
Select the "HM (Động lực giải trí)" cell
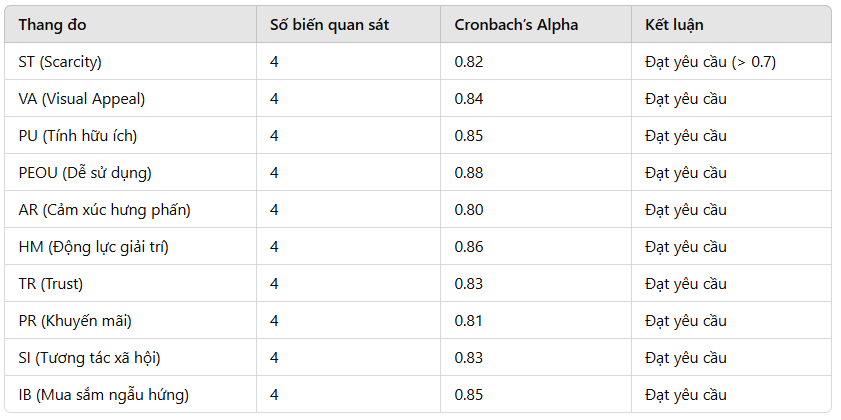[93, 247]
